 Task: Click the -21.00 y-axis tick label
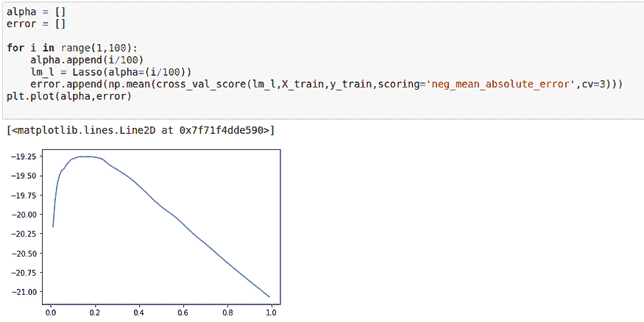click(x=25, y=292)
